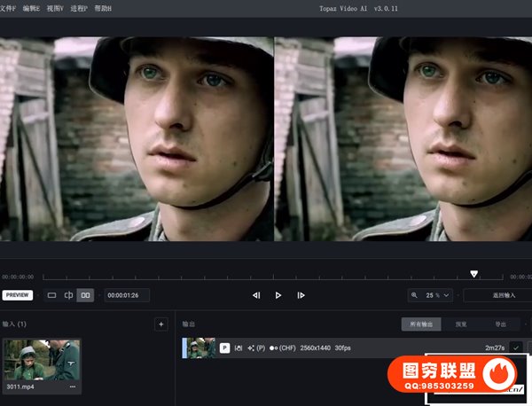Click the add input plus button
Viewport: 532px width, 406px height.
[x=160, y=324]
